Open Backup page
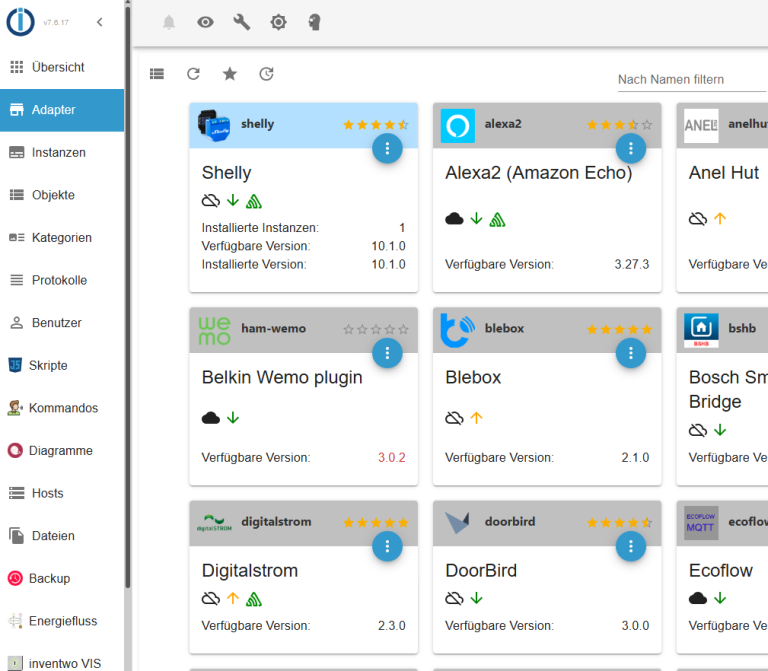The image size is (768, 671). click(62, 578)
